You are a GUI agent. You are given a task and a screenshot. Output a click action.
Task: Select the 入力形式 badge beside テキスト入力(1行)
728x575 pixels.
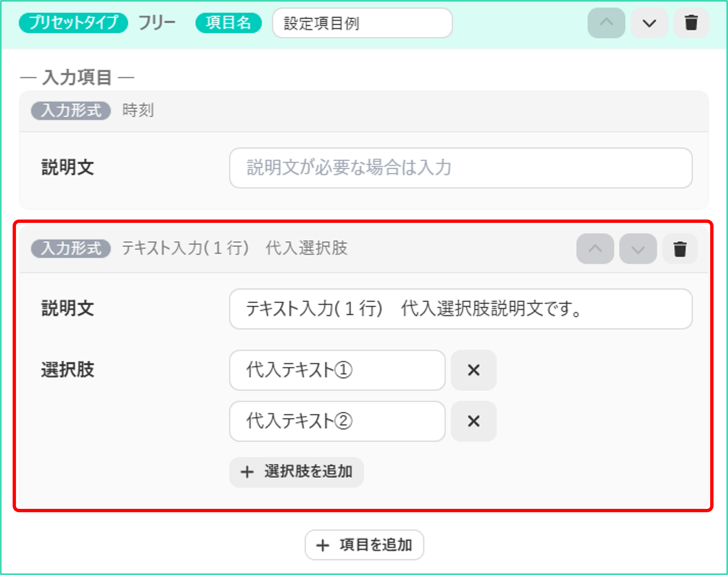[x=71, y=248]
